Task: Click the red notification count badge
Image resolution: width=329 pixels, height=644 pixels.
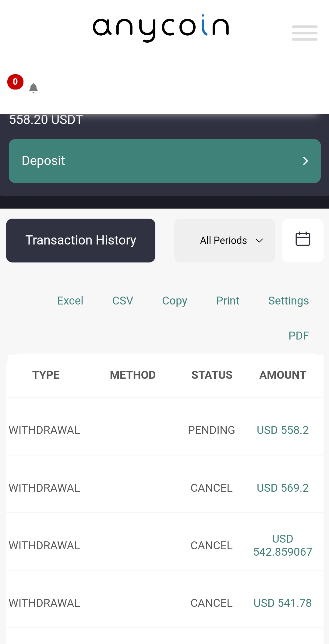Action: (15, 82)
